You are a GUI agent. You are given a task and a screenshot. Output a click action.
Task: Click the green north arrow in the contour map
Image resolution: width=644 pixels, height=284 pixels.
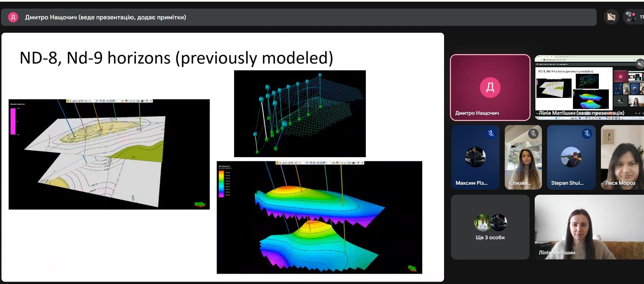(x=200, y=204)
